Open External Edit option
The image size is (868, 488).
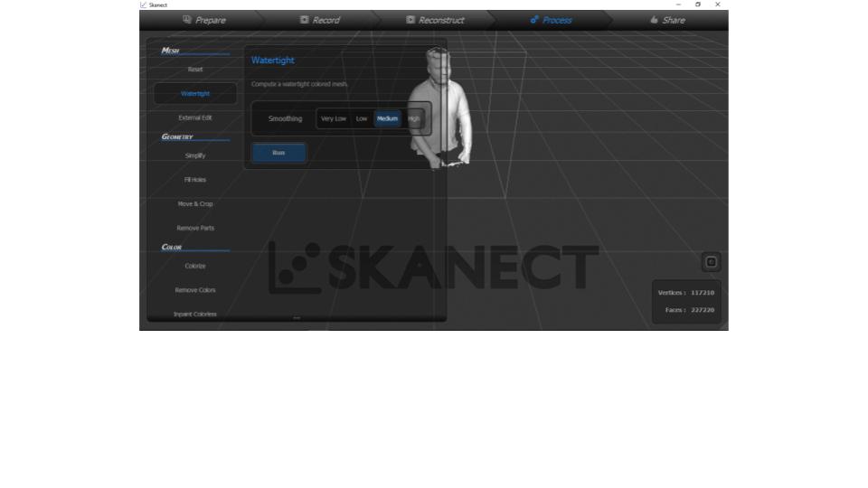point(195,117)
